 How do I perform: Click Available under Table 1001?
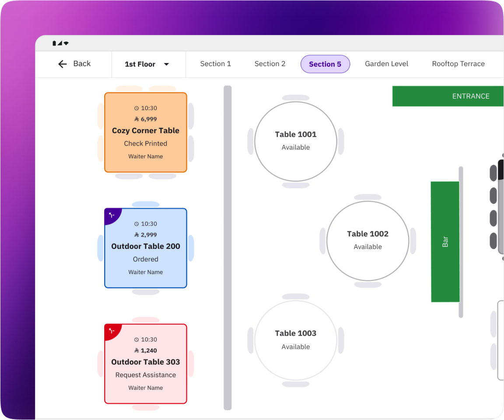point(296,147)
